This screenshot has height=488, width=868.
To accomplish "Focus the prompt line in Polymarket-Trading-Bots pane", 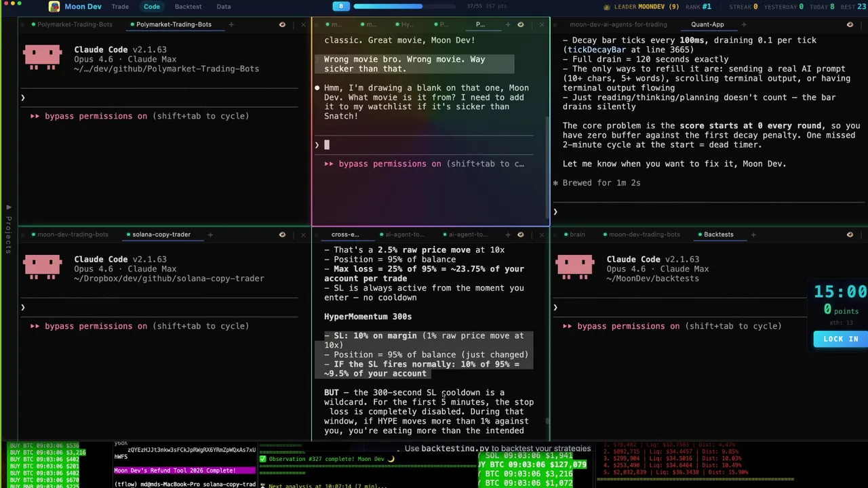I will click(159, 98).
